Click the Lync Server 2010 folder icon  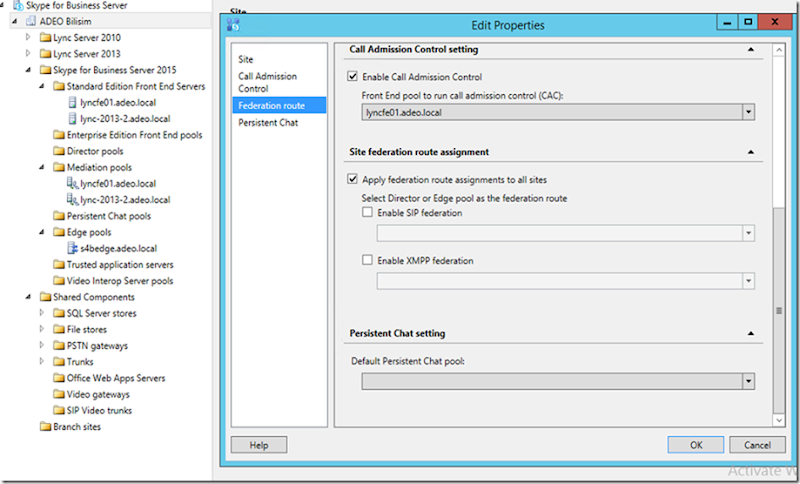point(45,38)
